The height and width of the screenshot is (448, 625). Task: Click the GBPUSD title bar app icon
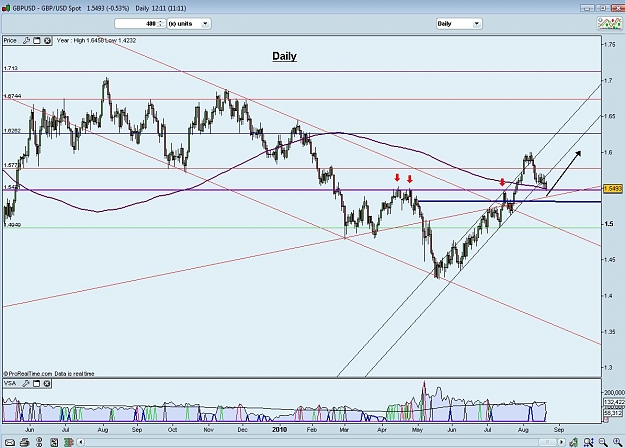tap(6, 8)
